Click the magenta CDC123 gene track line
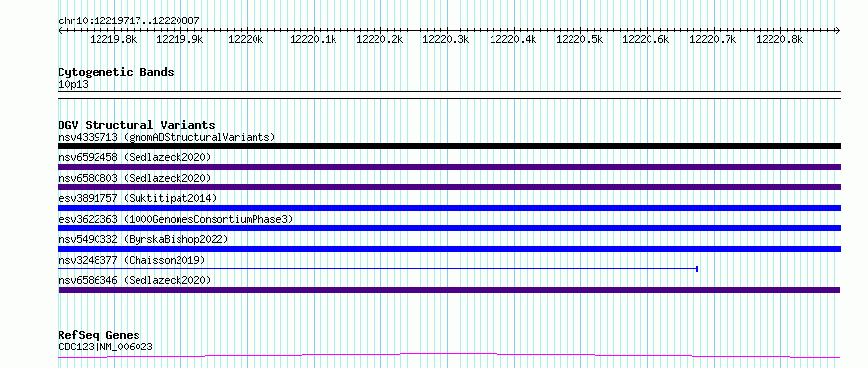The image size is (868, 368). click(449, 356)
